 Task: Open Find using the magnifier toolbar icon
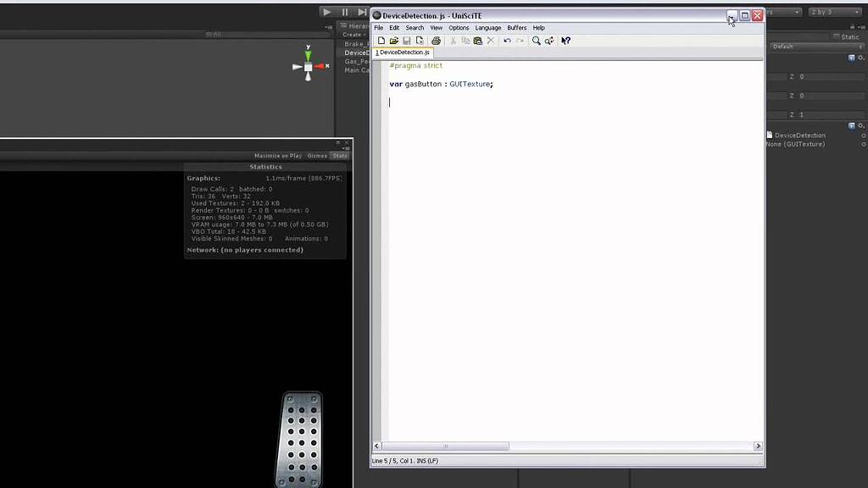[x=537, y=40]
